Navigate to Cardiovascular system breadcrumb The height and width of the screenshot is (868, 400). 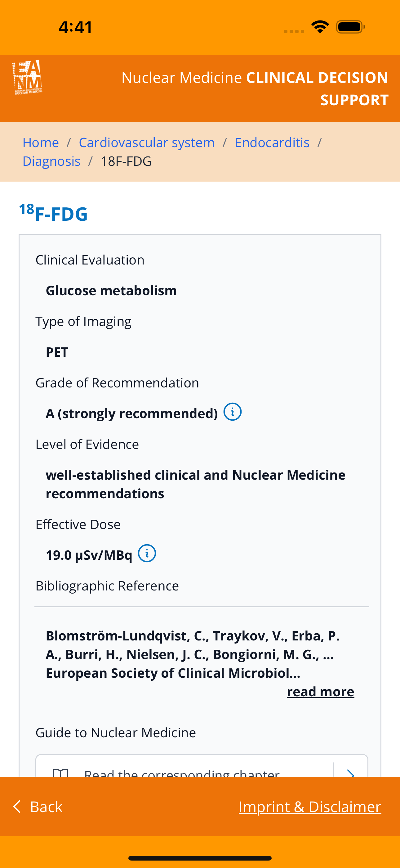coord(146,142)
